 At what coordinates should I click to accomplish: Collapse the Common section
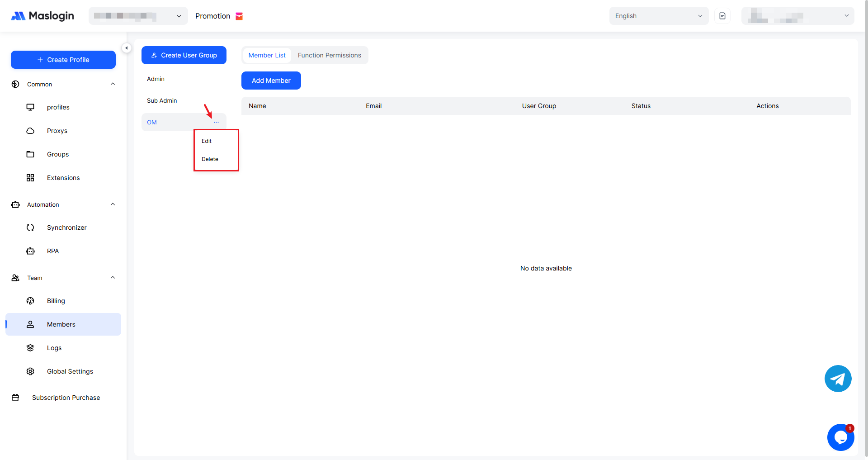point(113,84)
